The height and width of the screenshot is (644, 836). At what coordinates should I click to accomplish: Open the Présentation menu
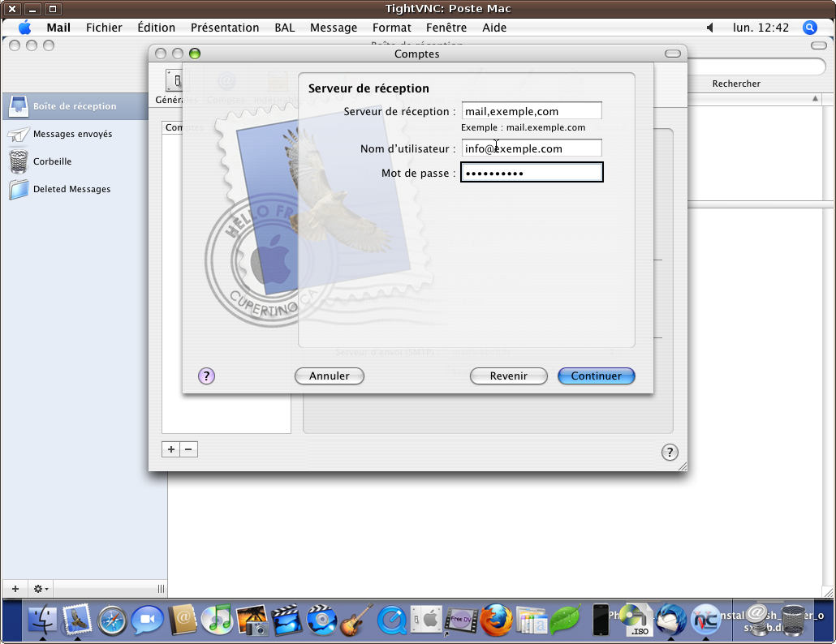tap(225, 28)
